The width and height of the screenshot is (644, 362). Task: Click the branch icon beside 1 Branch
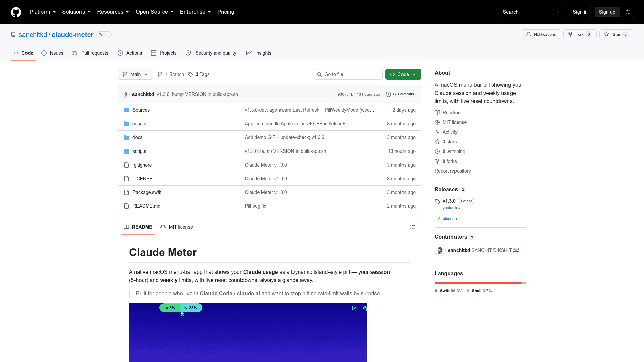click(x=160, y=74)
